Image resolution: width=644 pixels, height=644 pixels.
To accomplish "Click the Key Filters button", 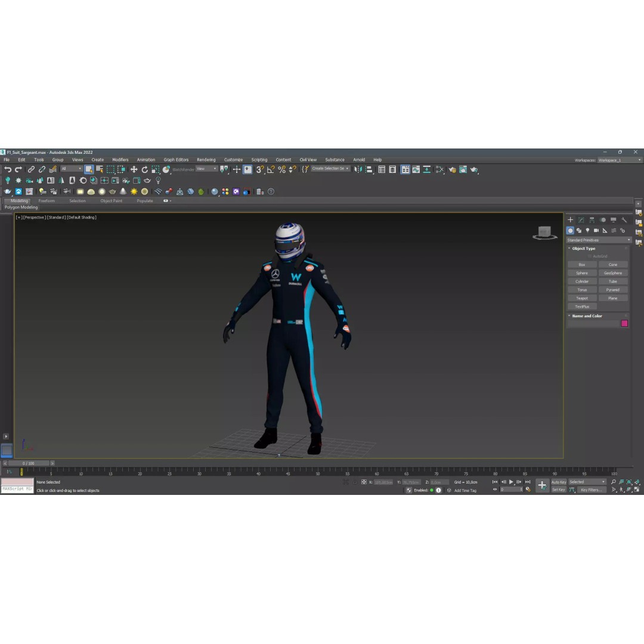I will [591, 490].
